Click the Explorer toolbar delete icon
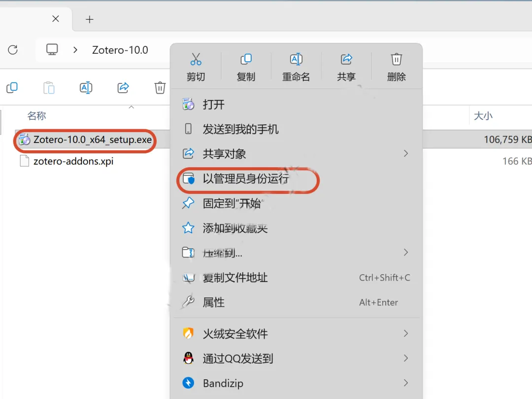 click(x=160, y=88)
